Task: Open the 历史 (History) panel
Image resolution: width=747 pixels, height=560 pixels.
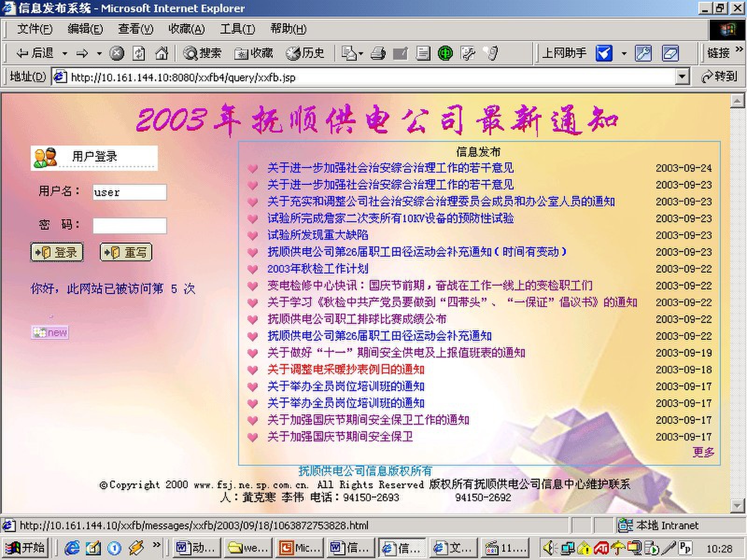Action: 305,54
